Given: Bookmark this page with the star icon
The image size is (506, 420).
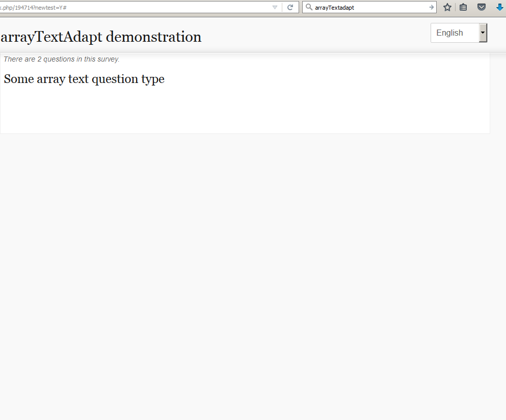Looking at the screenshot, I should pyautogui.click(x=447, y=7).
